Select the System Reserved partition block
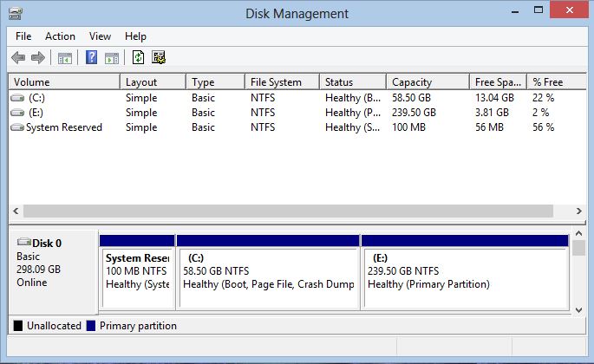 (x=137, y=272)
